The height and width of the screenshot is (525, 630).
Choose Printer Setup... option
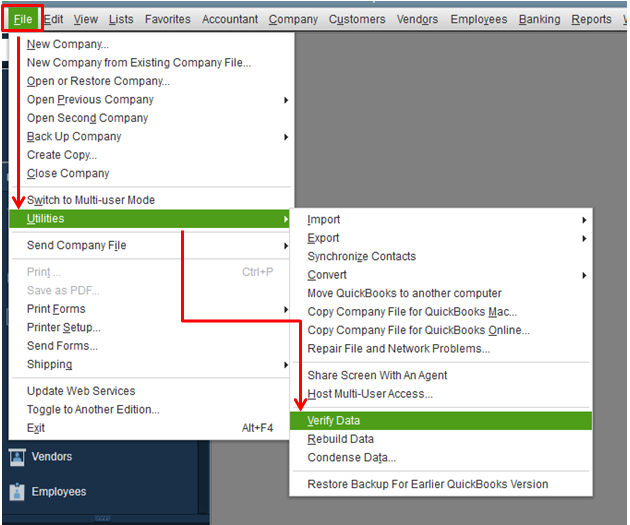point(150,327)
